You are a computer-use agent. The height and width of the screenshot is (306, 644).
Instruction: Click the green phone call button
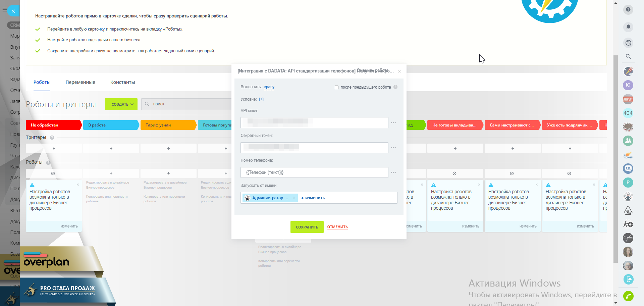coord(628,296)
